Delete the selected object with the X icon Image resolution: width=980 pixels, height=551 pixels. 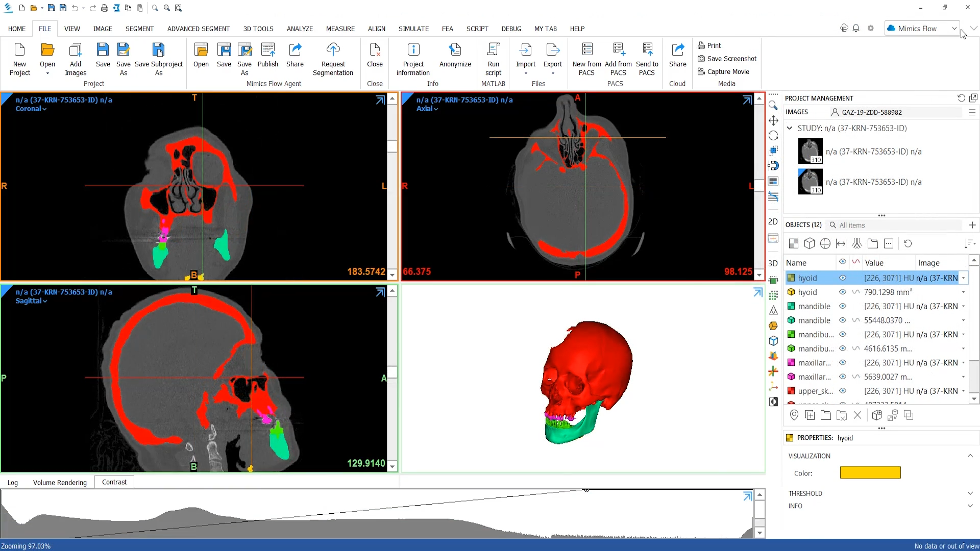(x=857, y=415)
